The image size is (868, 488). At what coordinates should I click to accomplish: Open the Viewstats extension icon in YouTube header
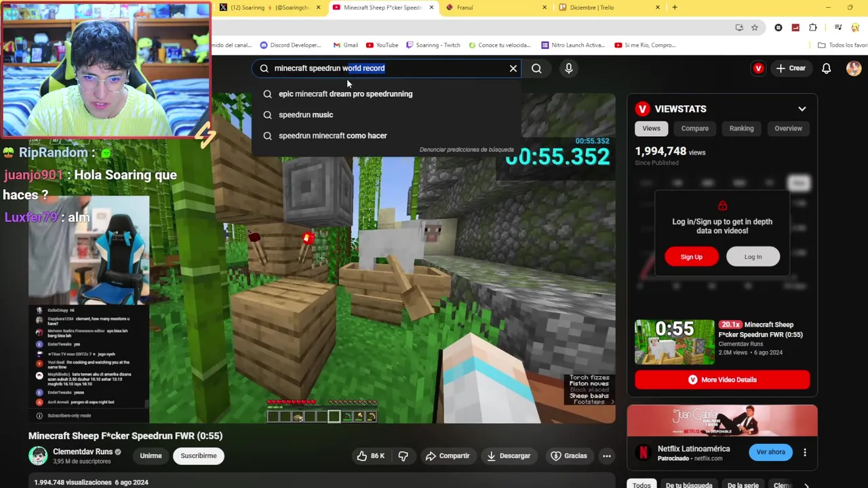click(x=758, y=68)
